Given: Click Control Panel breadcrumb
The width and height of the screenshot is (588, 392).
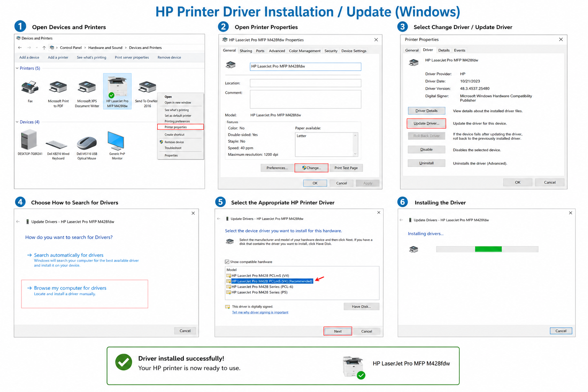Looking at the screenshot, I should click(x=71, y=47).
